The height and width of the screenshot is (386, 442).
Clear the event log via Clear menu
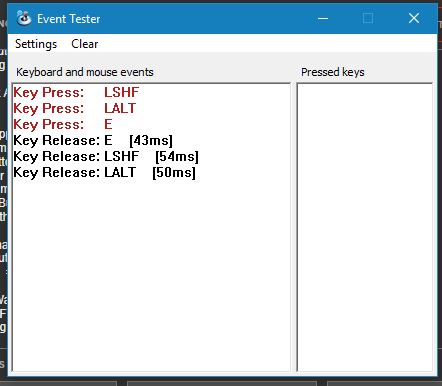[x=85, y=44]
